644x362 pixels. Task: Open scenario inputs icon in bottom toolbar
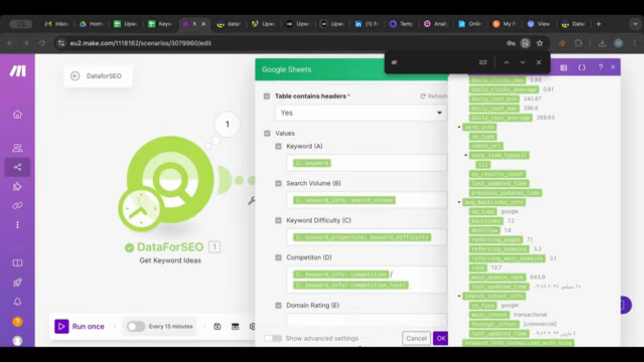click(235, 327)
